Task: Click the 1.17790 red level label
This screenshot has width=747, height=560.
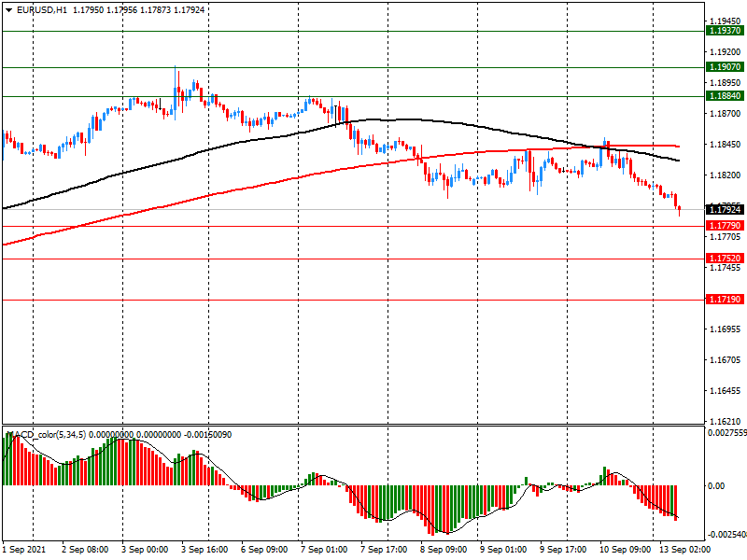Action: coord(726,226)
